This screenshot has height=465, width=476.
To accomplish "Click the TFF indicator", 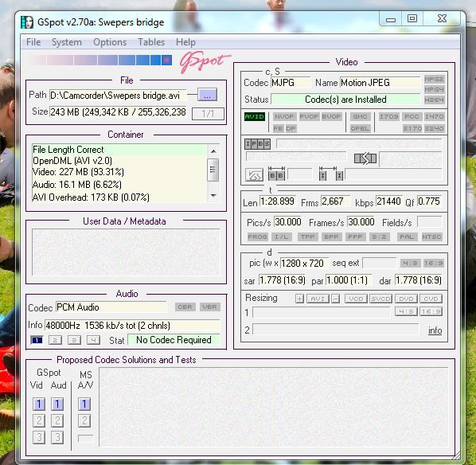I will point(308,236).
